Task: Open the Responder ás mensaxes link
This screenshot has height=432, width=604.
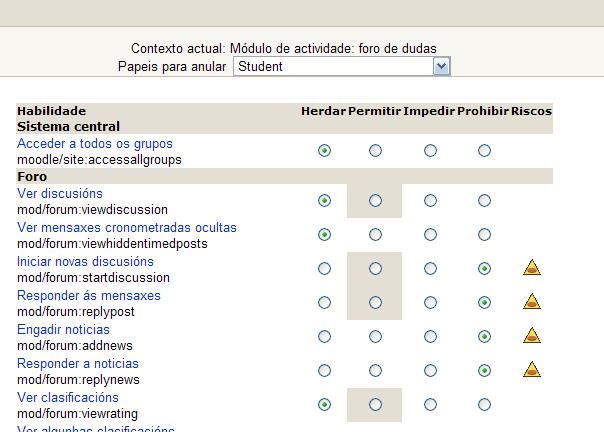Action: (89, 296)
